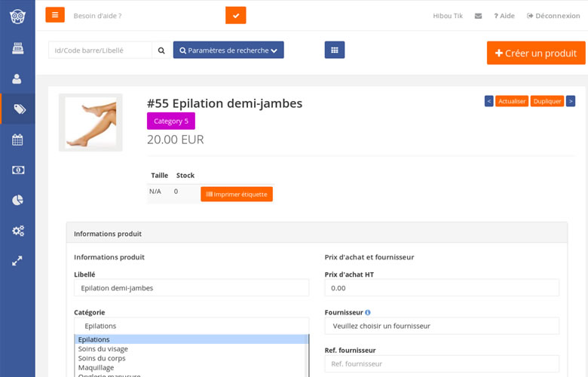
Task: Open the Catégorie select showing Epilations
Action: click(191, 326)
